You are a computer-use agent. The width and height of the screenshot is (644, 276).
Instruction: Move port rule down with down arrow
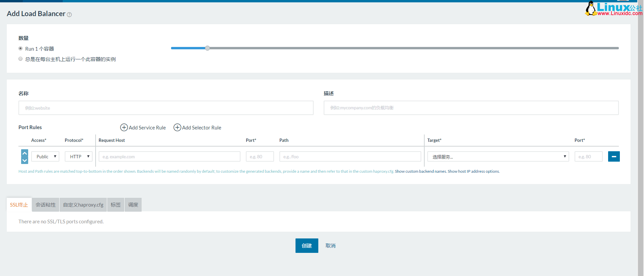[24, 160]
